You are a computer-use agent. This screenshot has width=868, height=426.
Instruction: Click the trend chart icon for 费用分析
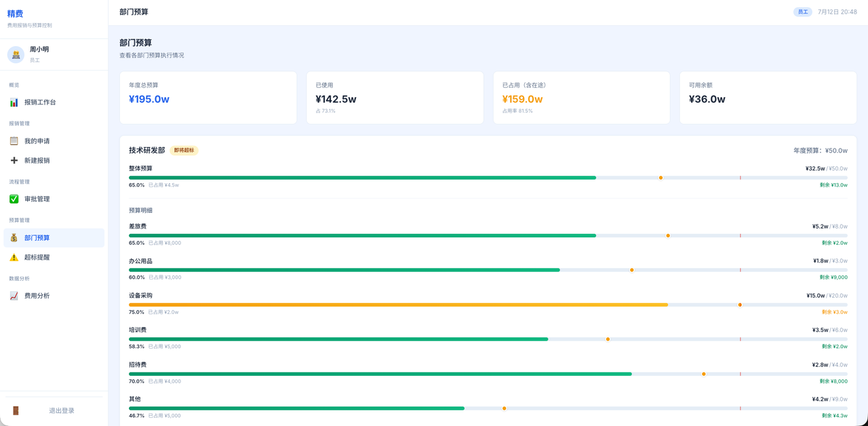(14, 296)
